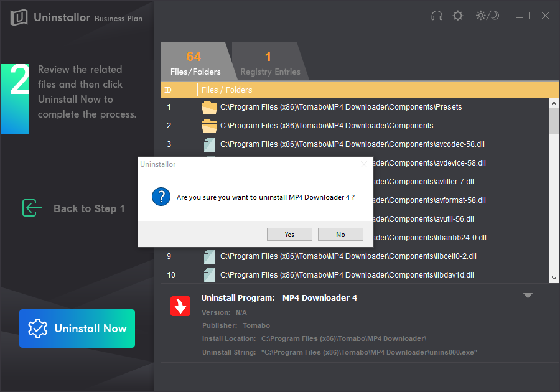Select the MP4 Downloader\Components path row
This screenshot has height=392, width=560.
tap(327, 126)
